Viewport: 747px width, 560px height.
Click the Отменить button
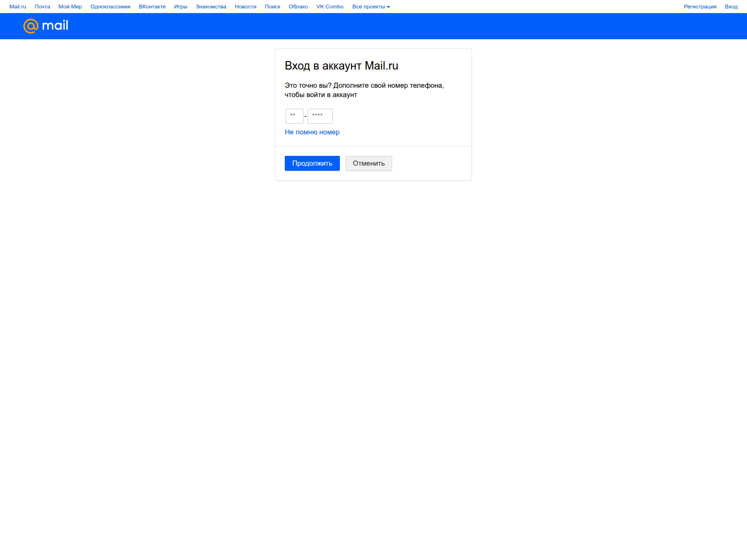[x=369, y=163]
